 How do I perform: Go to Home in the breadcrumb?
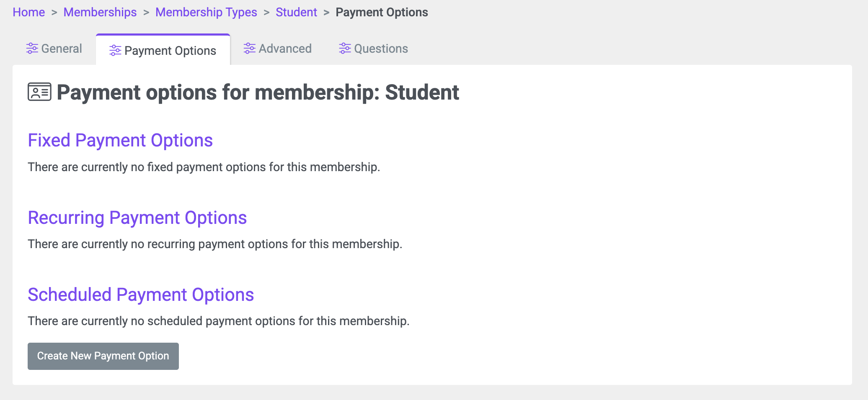click(x=28, y=12)
